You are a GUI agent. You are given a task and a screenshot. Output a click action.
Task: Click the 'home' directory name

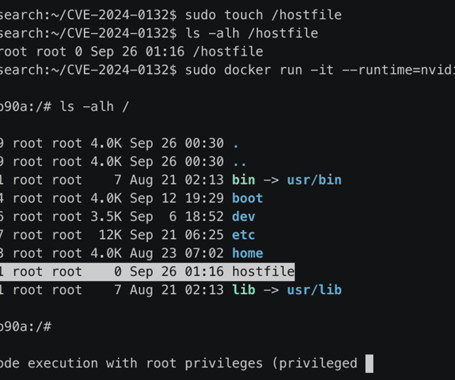(x=247, y=253)
